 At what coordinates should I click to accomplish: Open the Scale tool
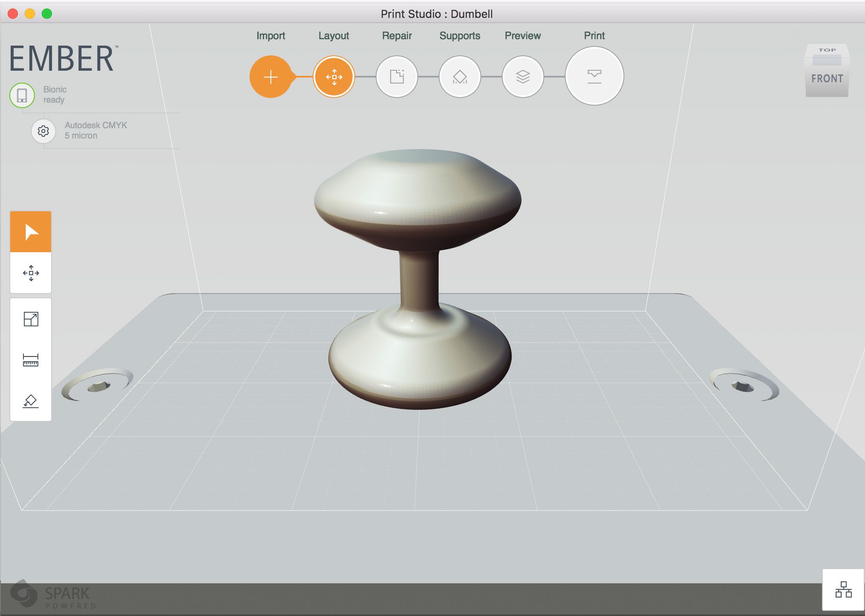[30, 318]
